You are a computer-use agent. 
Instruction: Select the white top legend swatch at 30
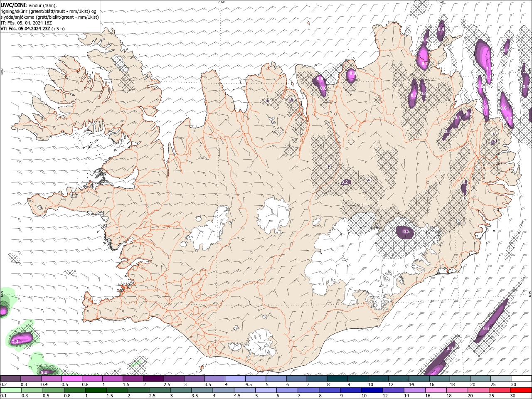tap(521, 379)
